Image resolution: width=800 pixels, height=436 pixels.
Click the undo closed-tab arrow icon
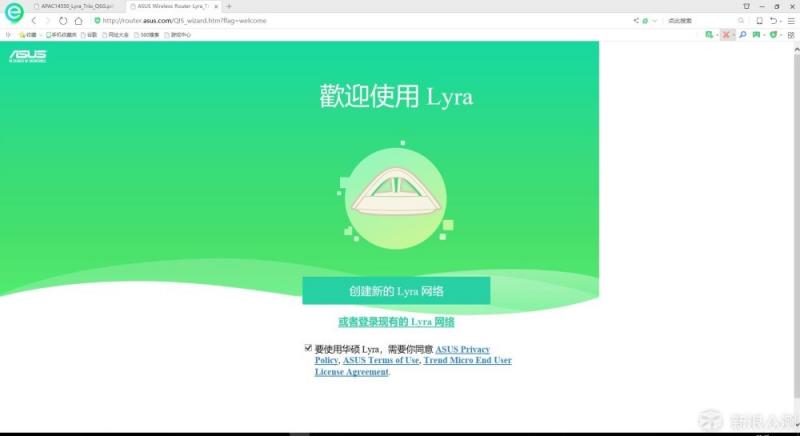773,21
